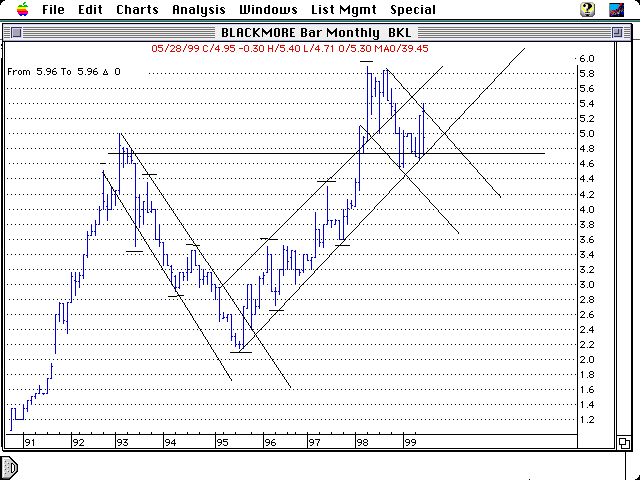Screen dimensions: 640x480
Task: Click the 4.0 price axis label
Action: tap(587, 209)
